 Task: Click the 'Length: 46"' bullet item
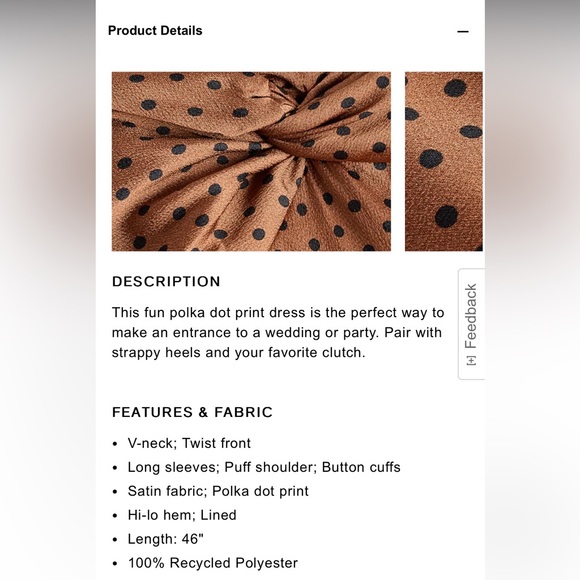(166, 539)
